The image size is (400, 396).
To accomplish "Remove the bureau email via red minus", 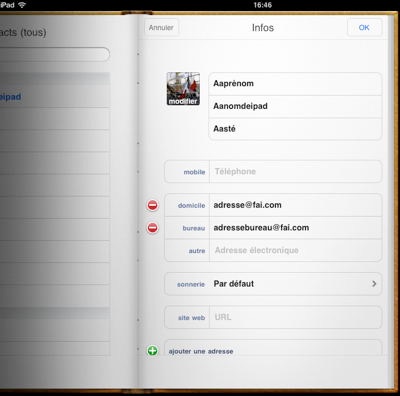I will click(152, 228).
